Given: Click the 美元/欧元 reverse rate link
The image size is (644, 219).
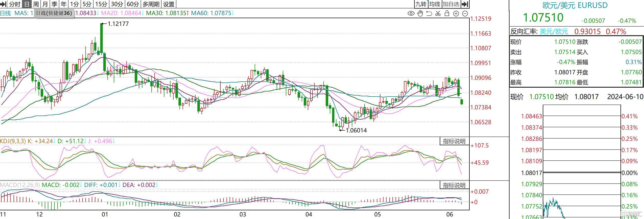Looking at the screenshot, I should tap(553, 32).
